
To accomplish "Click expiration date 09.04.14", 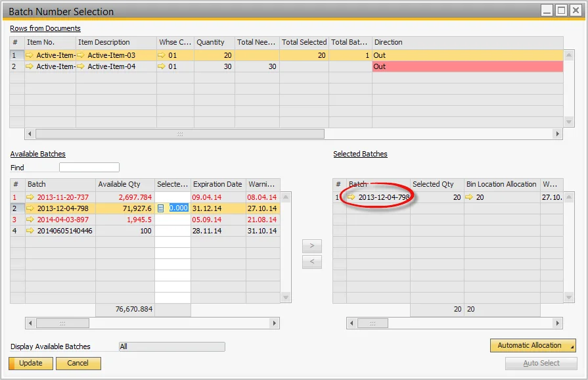I will (x=207, y=197).
